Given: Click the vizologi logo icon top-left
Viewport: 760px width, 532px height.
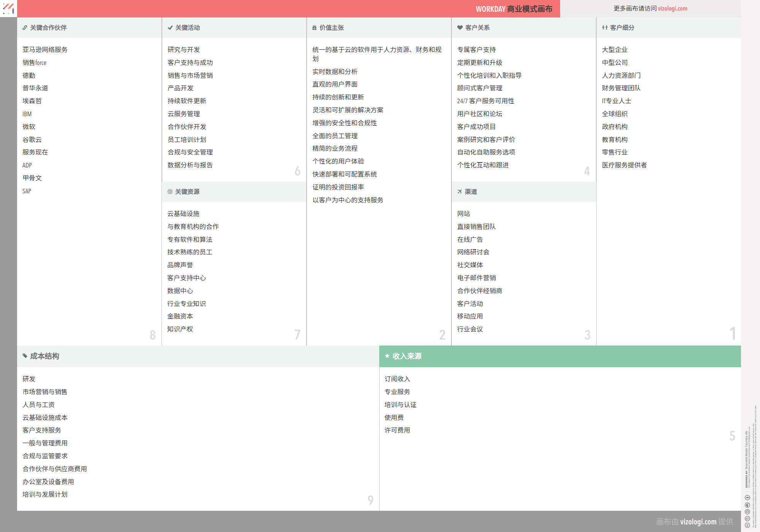Looking at the screenshot, I should click(x=8, y=8).
